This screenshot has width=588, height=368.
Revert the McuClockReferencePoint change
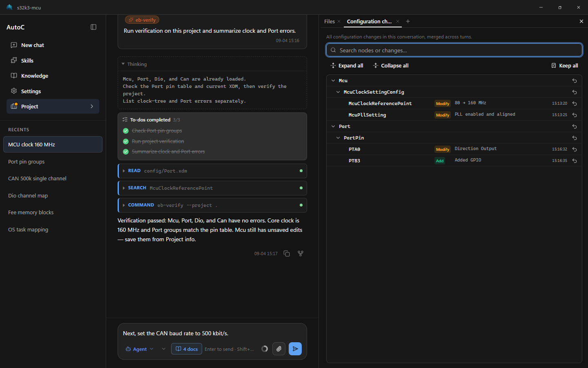[575, 103]
